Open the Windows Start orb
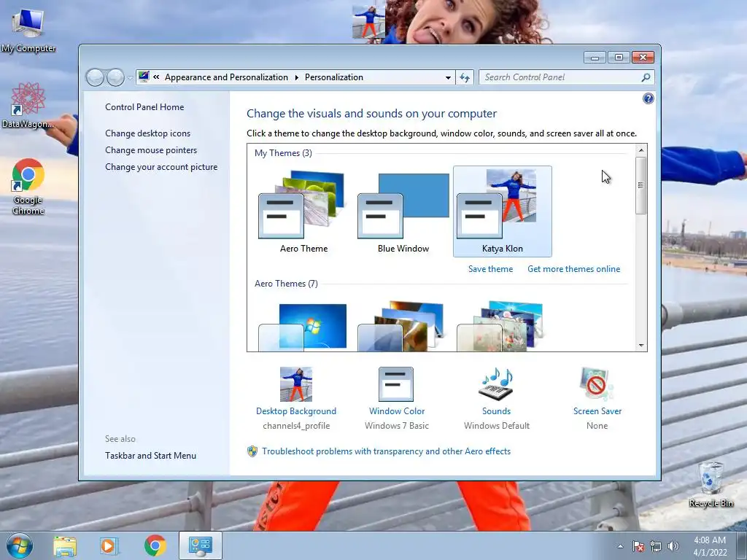Viewport: 747px width, 560px height. pos(20,545)
